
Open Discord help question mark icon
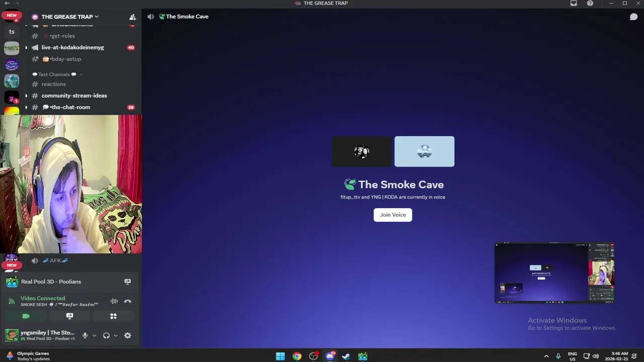590,3
